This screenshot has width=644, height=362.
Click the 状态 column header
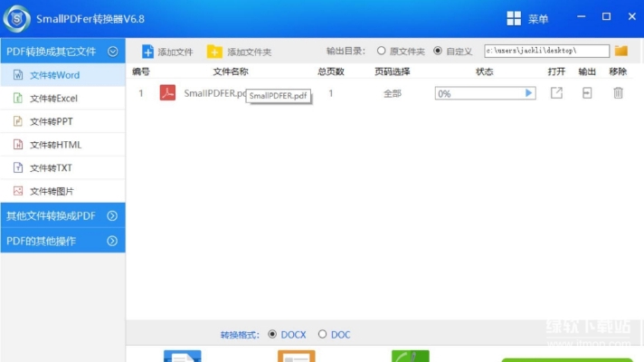pyautogui.click(x=484, y=71)
